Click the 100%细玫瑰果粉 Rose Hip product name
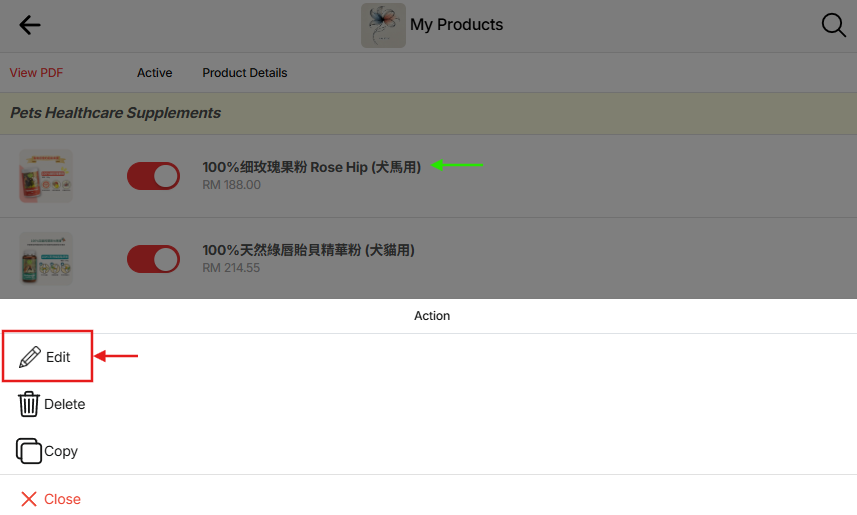 [311, 167]
